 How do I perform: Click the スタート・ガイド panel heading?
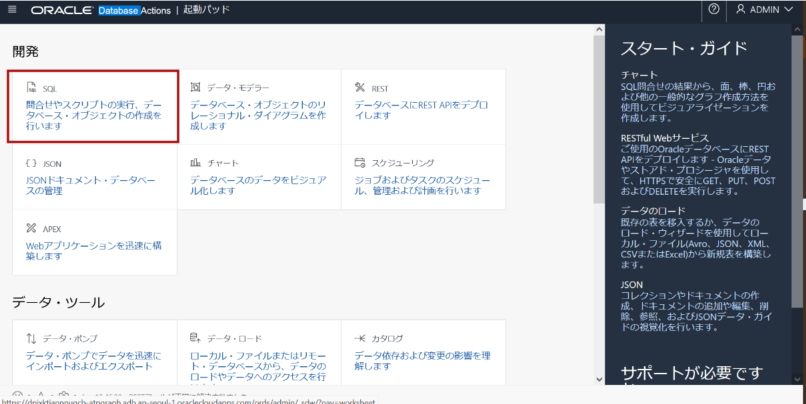click(684, 48)
